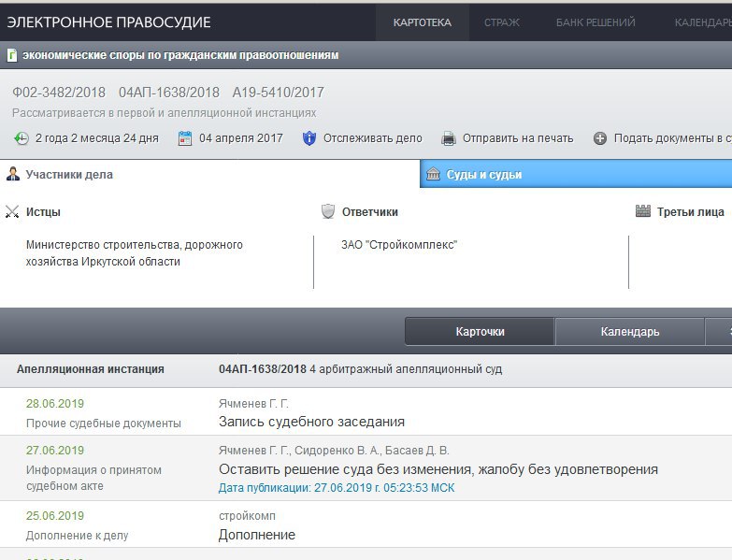Click the blue shield tracking icon
The width and height of the screenshot is (732, 560).
tap(309, 138)
